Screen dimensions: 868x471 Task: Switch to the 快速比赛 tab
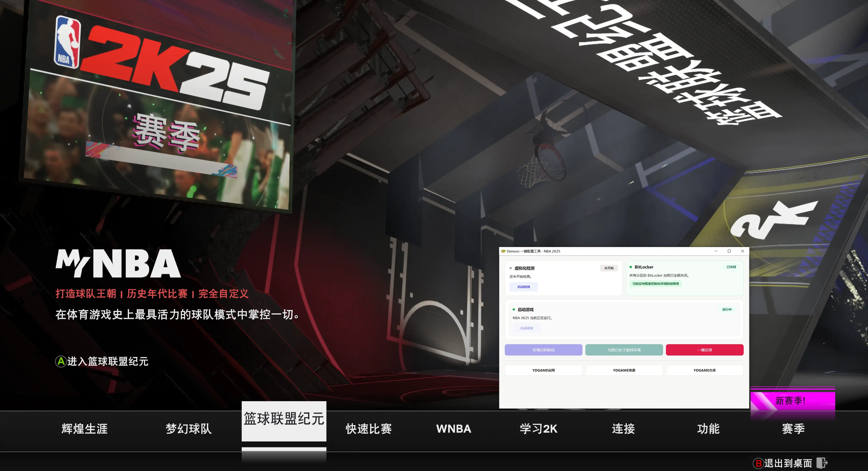pyautogui.click(x=369, y=429)
